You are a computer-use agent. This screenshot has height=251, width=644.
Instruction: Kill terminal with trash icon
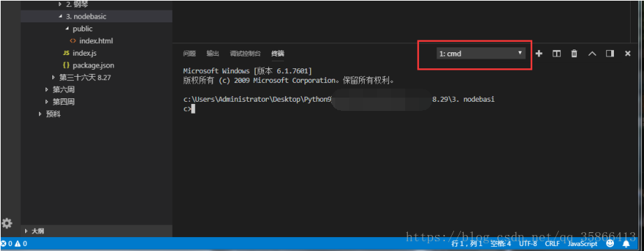coord(574,53)
